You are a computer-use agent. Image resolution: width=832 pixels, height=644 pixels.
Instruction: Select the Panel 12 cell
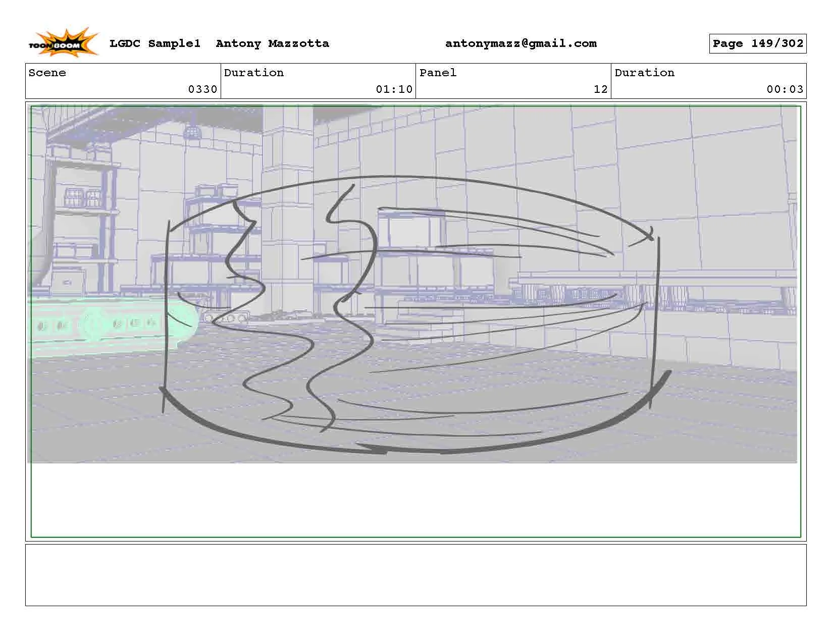coord(513,81)
